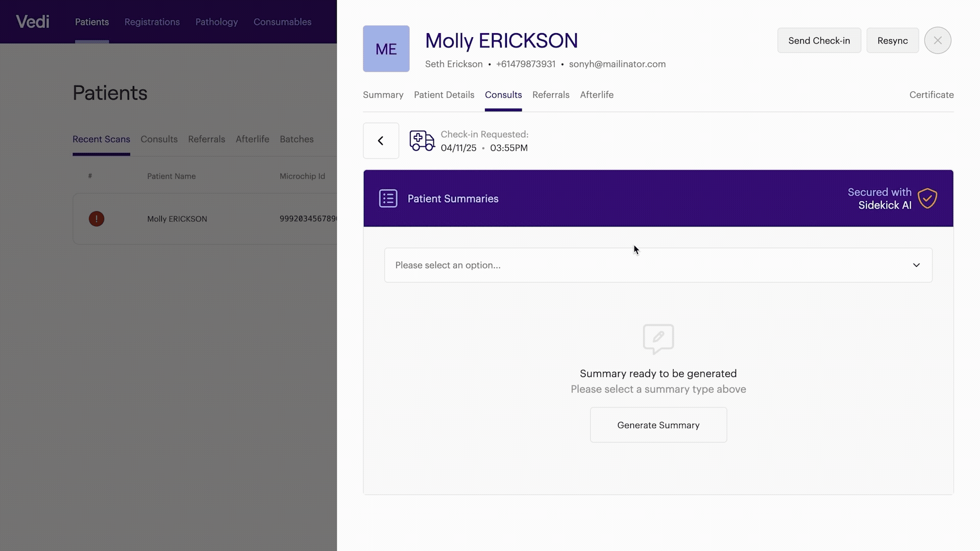Open the Patient Details tab
The image size is (980, 551).
tap(444, 95)
